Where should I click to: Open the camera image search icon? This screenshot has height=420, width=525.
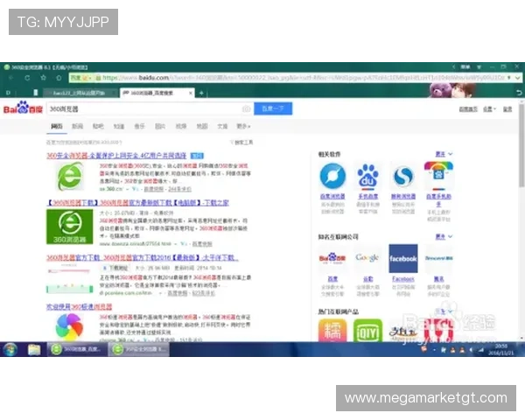(247, 108)
